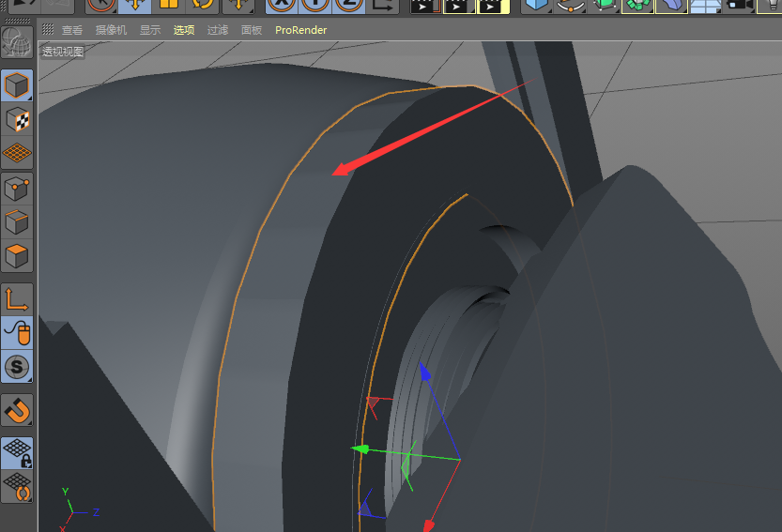
Task: Click the red X-axis gizmo arrow
Action: click(428, 526)
